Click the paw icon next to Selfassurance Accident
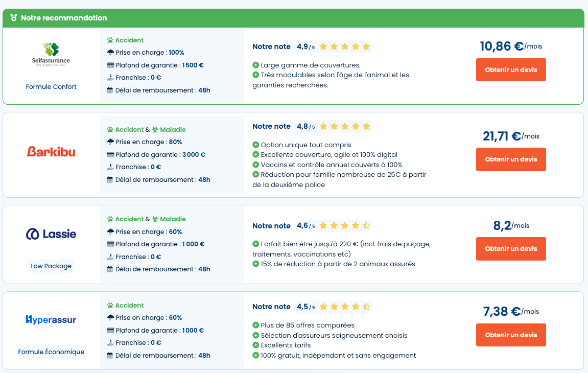588x373 pixels. coord(110,40)
